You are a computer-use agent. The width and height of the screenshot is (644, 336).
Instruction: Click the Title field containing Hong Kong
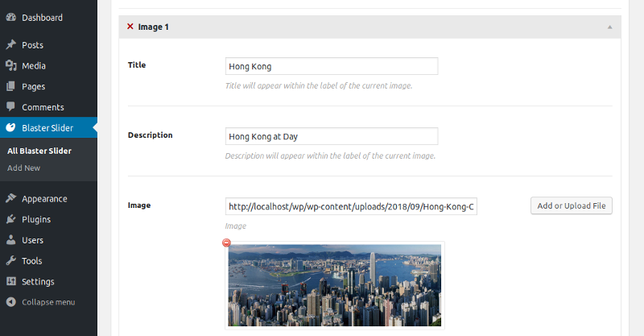pos(332,66)
